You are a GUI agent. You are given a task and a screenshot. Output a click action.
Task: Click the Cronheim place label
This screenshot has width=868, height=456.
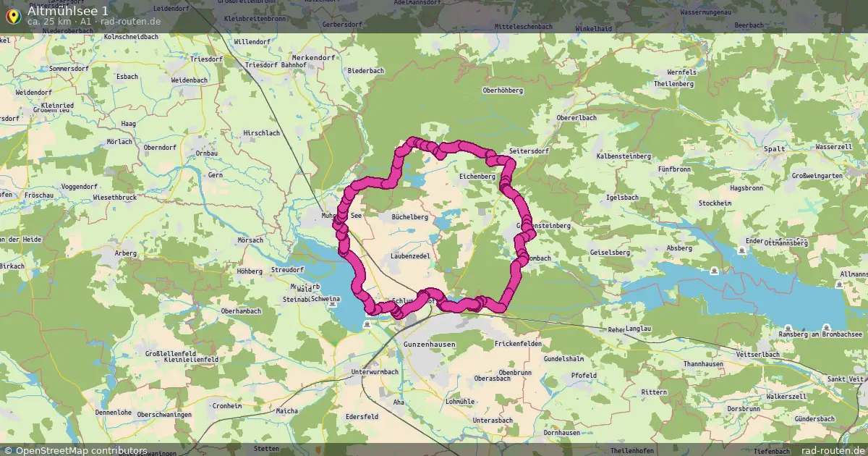[x=227, y=406]
